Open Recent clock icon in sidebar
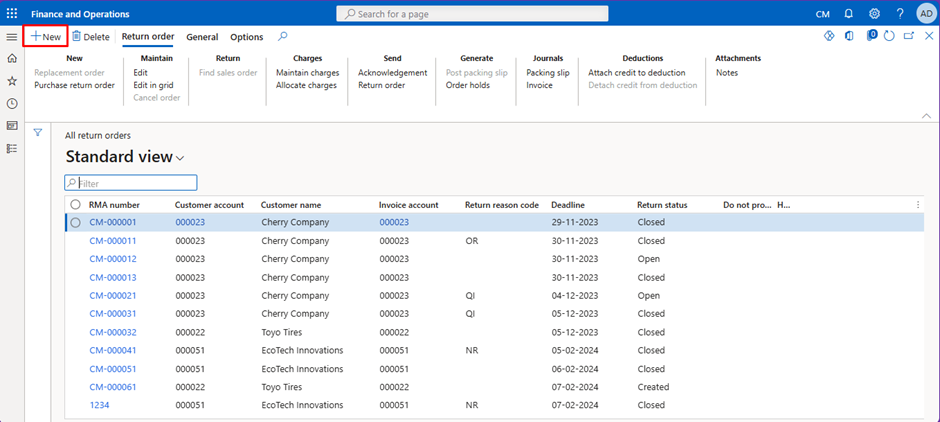 [x=11, y=104]
